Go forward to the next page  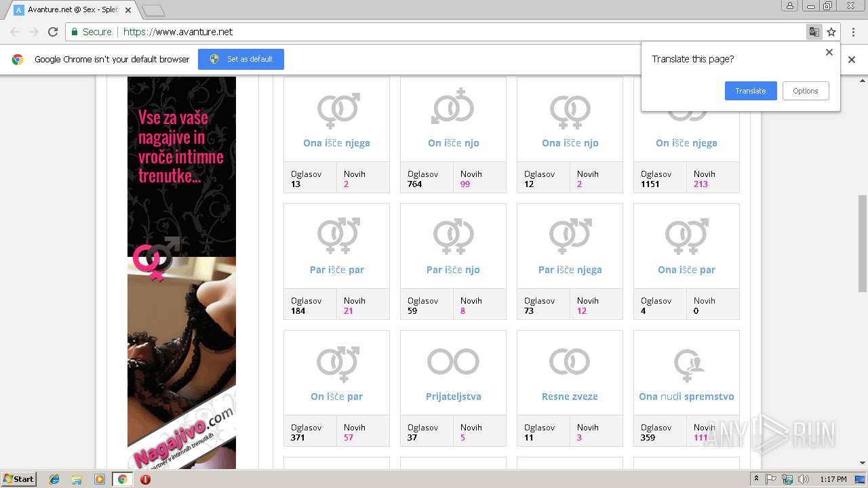[x=34, y=32]
